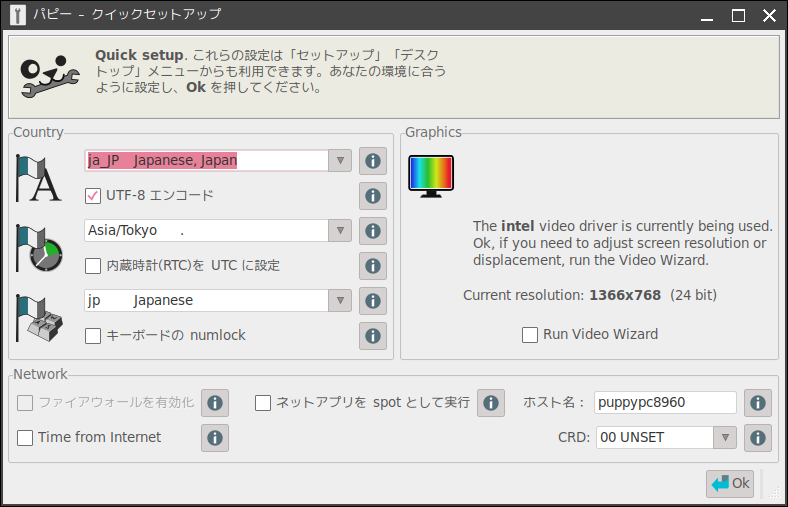This screenshot has width=788, height=507.
Task: Show info for CRD setting
Action: point(758,438)
